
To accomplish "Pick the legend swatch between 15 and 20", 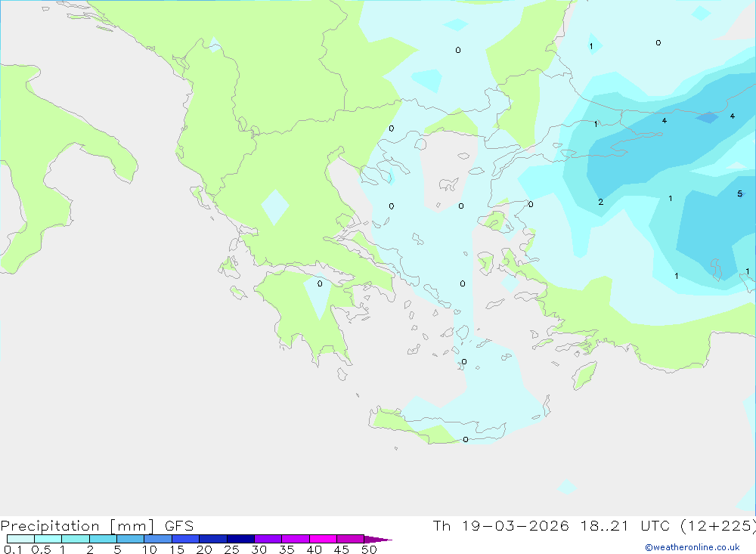I will pyautogui.click(x=186, y=539).
